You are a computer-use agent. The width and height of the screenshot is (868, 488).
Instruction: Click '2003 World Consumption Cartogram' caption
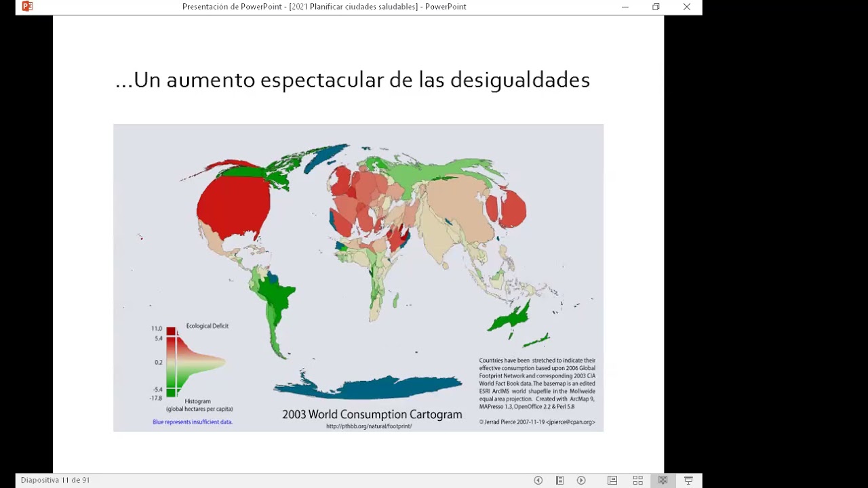(372, 414)
